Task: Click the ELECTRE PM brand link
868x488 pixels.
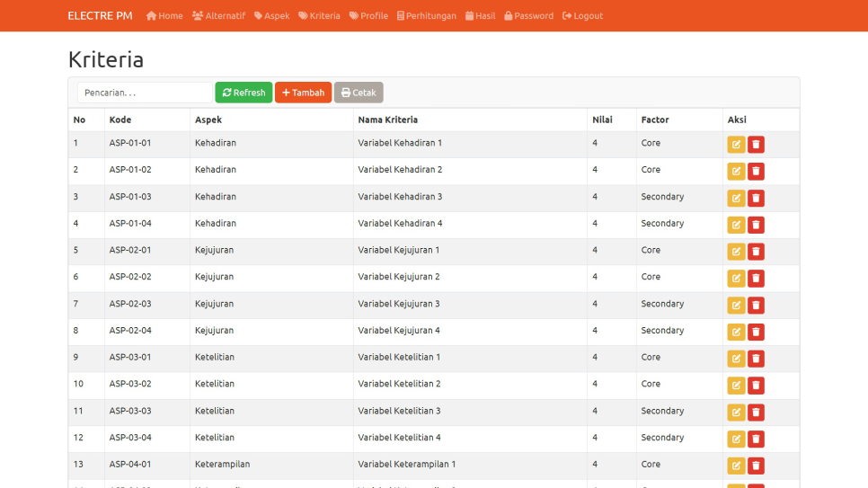Action: tap(101, 15)
